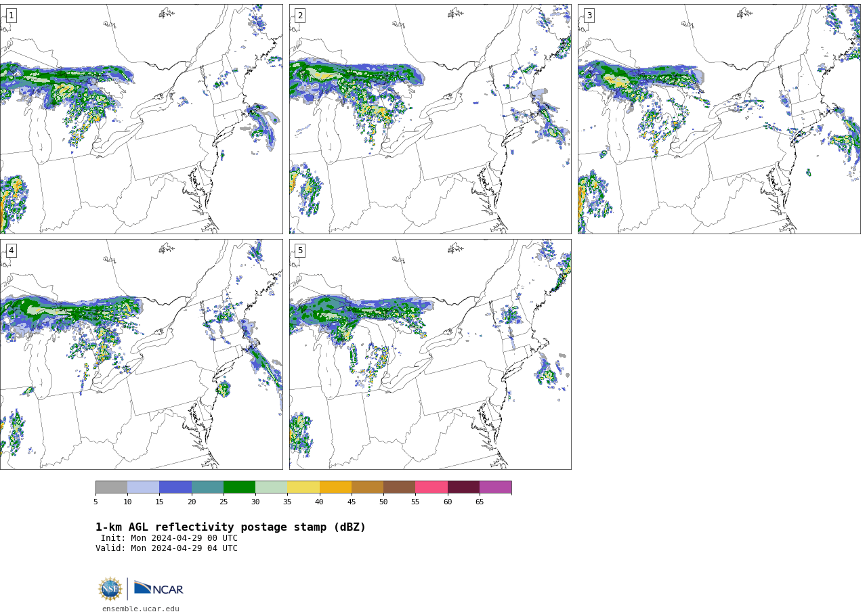Screen dimensions: 867x616
Task: Click the Valid: Mon 2024-04-29 04 UTC text
Action: [167, 548]
